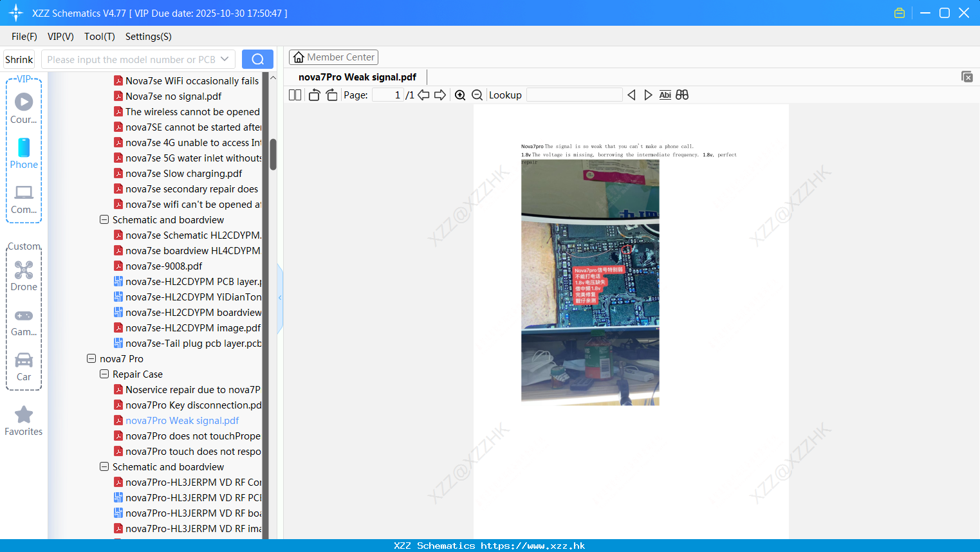This screenshot has height=552, width=980.
Task: Click the binoculars search icon
Action: 682,95
